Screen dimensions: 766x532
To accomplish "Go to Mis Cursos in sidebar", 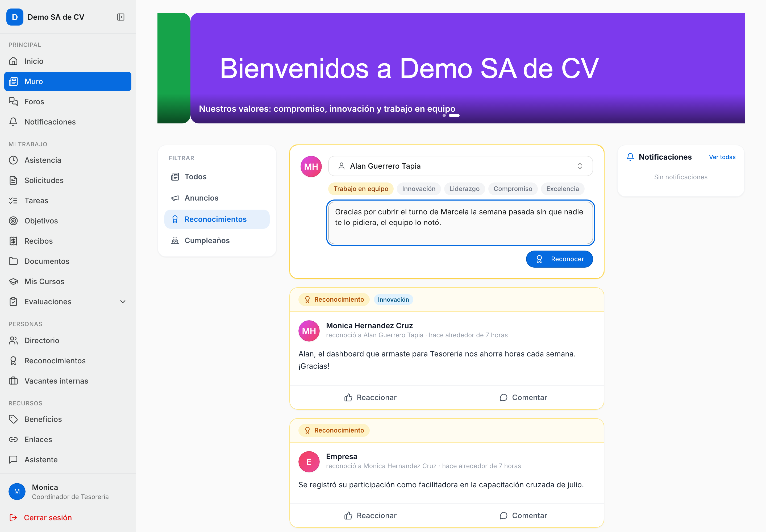I will click(68, 281).
